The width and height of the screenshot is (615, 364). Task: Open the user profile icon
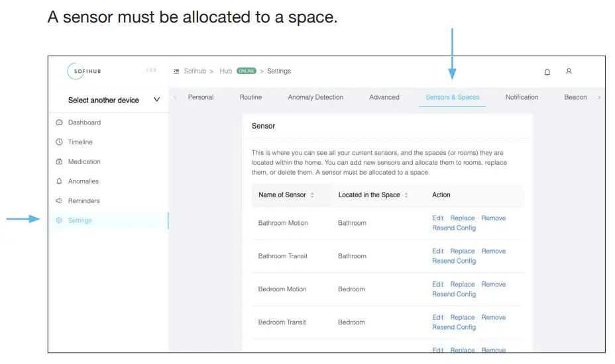tap(569, 71)
